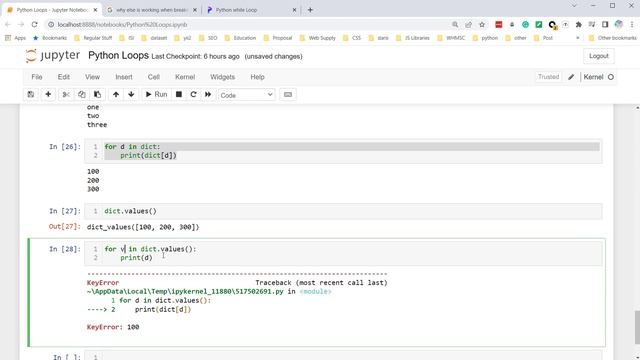
Task: Click the Logout button
Action: coord(598,56)
